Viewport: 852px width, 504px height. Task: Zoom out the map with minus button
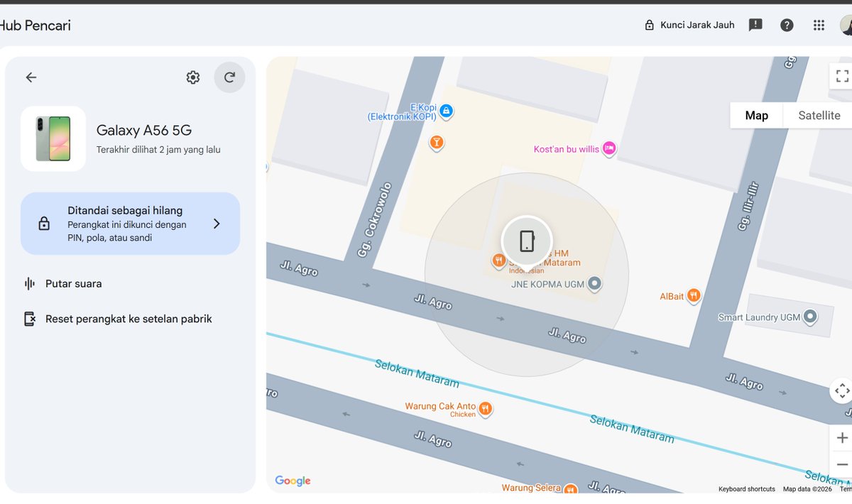(842, 464)
